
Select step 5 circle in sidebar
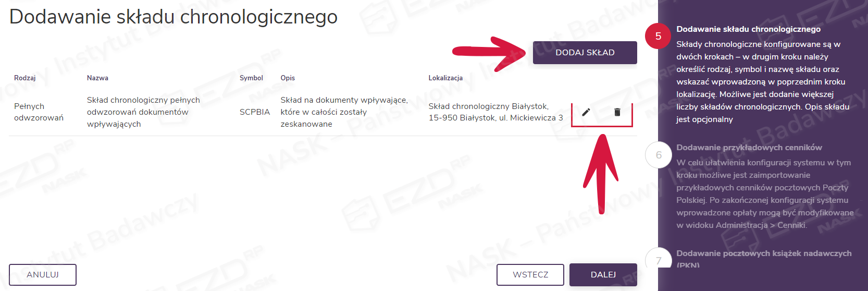click(658, 36)
